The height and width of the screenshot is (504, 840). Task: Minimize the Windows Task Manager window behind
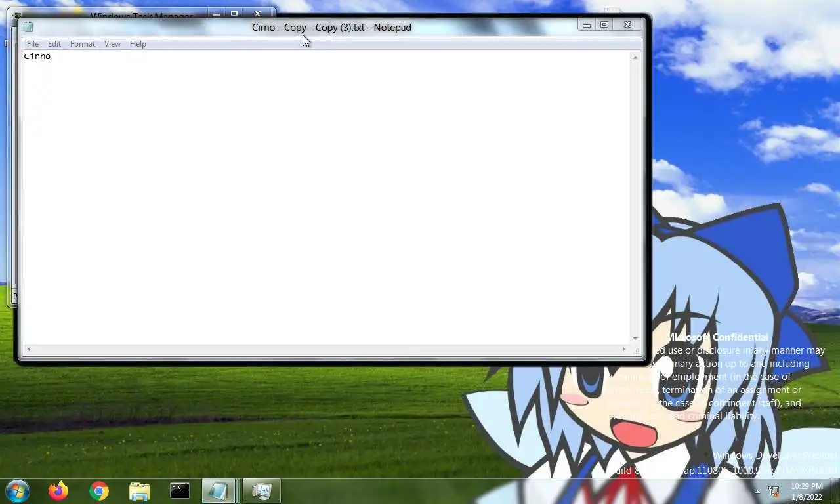click(217, 14)
